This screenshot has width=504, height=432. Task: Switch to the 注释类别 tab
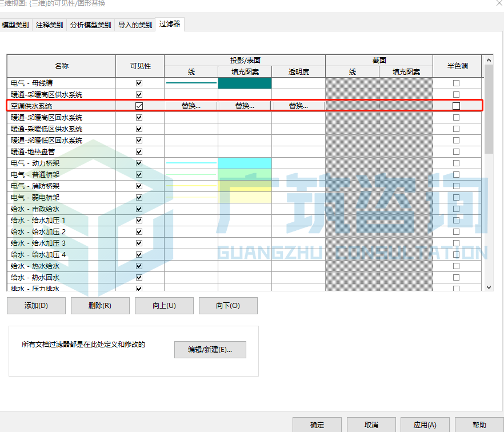49,25
